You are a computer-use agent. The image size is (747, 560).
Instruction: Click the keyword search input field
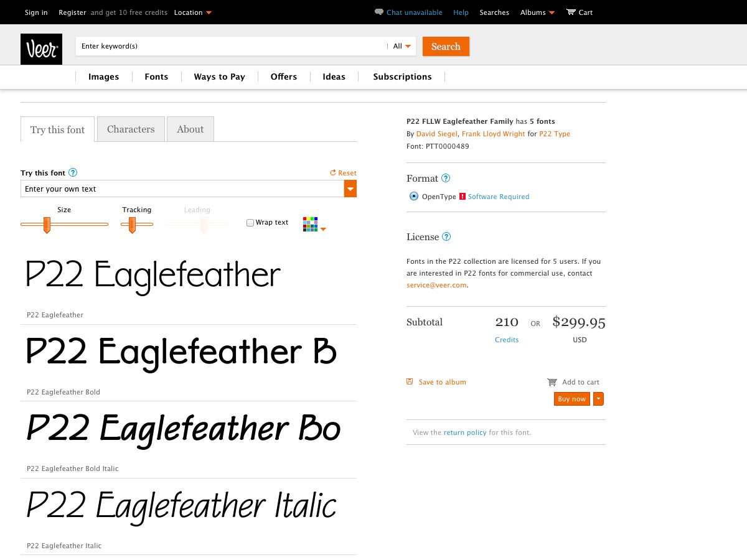coord(230,46)
